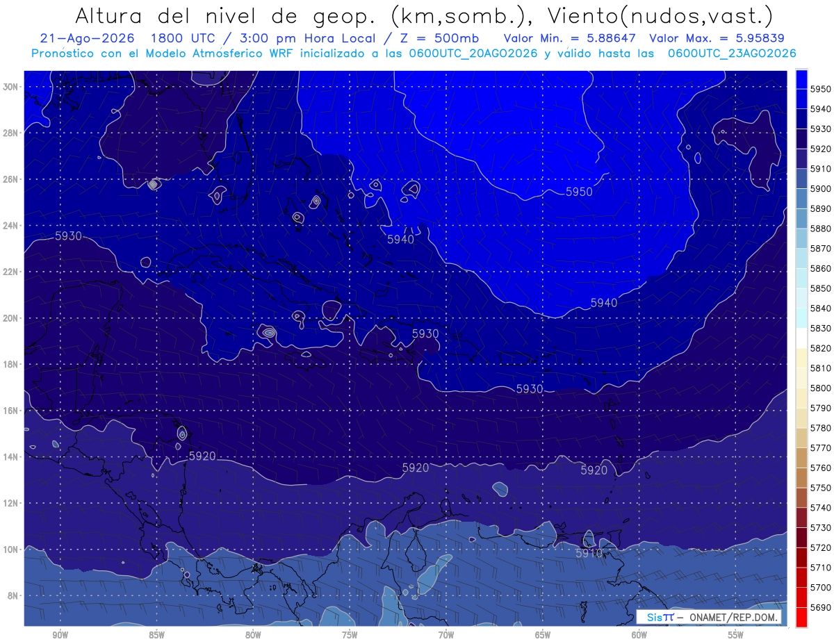
Task: Click the 18N latitude label
Action: click(10, 364)
